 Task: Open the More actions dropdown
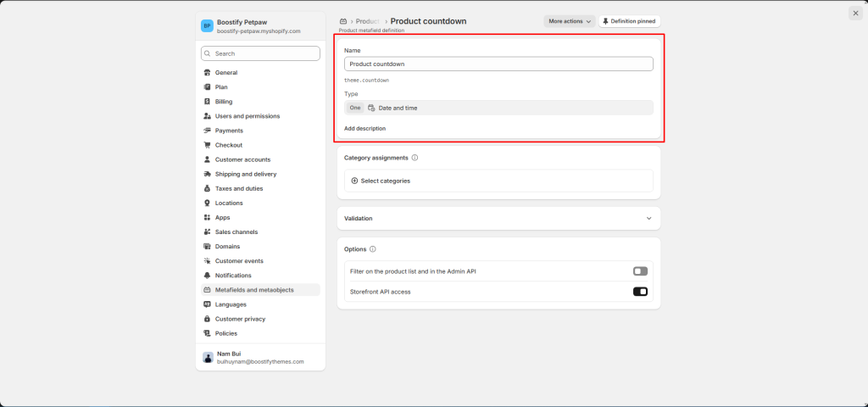(569, 21)
